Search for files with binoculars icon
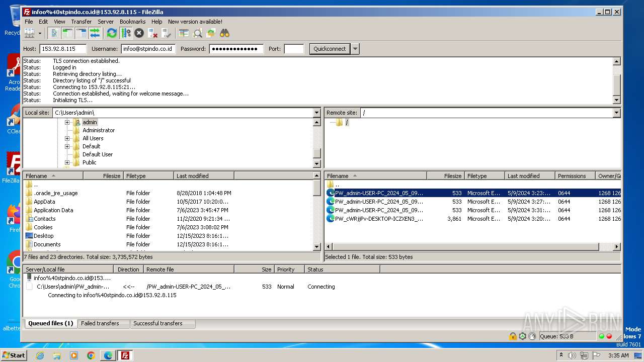This screenshot has height=362, width=644. 225,33
